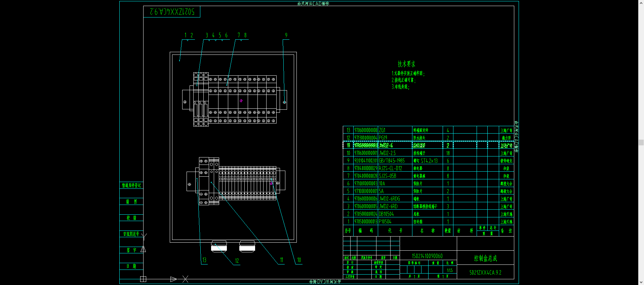
Task: Click the 代号 column header
Action: [395, 231]
